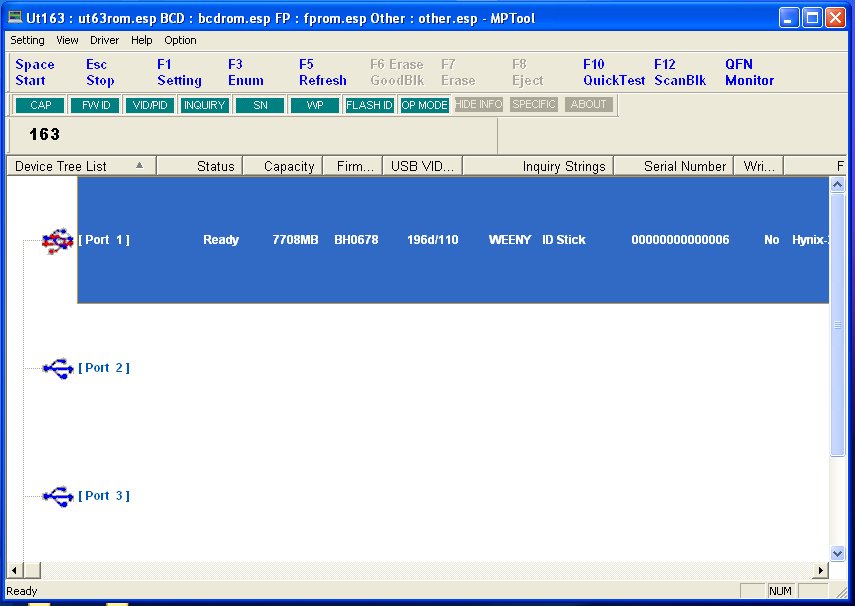
Task: Toggle the FW ID column button
Action: coord(95,105)
